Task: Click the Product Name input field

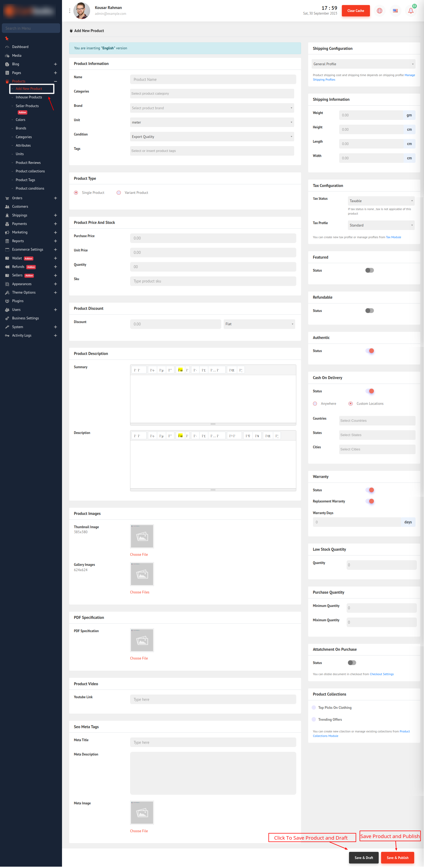Action: pos(213,80)
